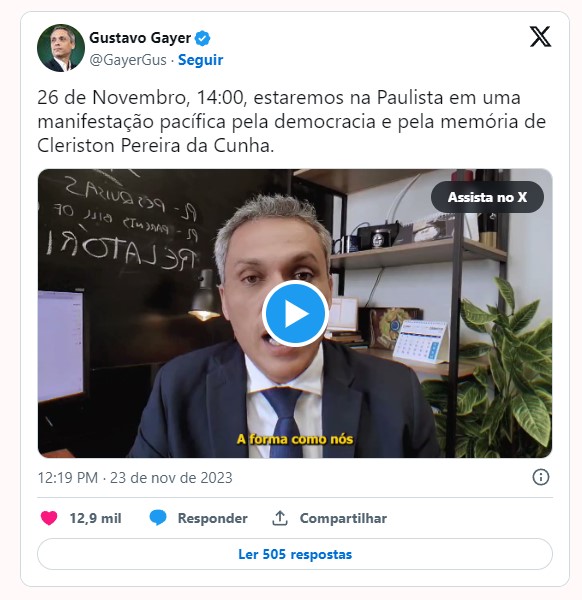This screenshot has height=600, width=582.
Task: Click the Assista no X button
Action: click(x=487, y=197)
